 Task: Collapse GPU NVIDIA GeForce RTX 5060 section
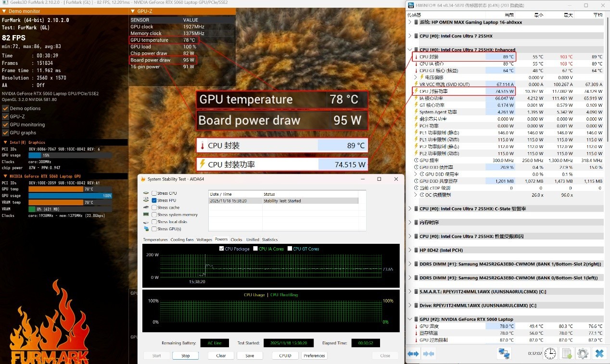(410, 319)
